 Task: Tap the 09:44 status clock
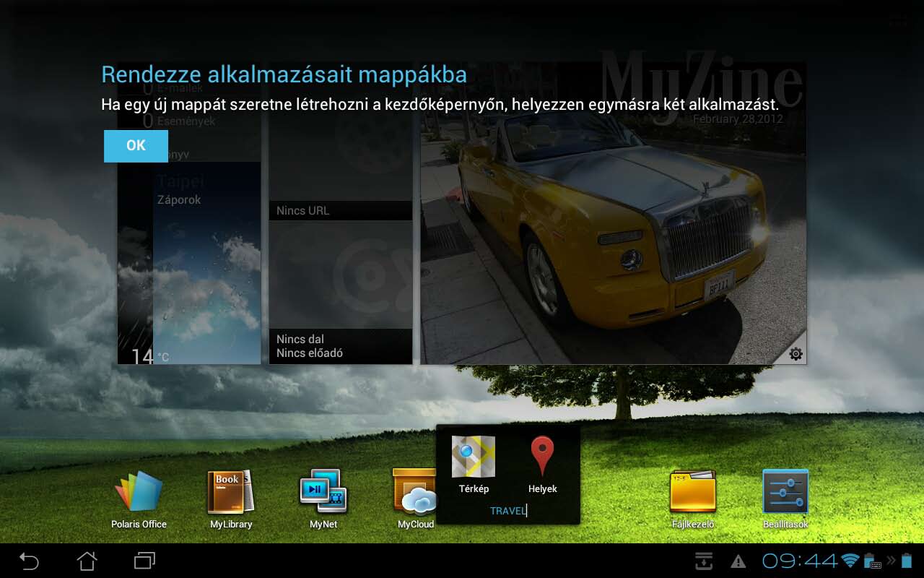click(800, 561)
